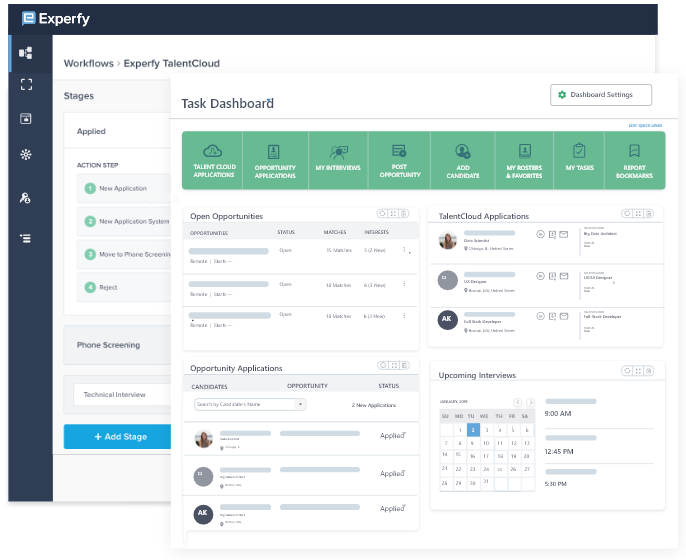
Task: Open Post Opportunity quick link
Action: pos(399,161)
